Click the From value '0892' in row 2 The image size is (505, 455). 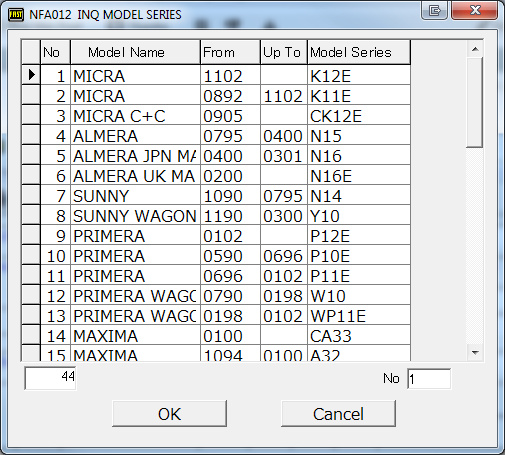tap(230, 95)
